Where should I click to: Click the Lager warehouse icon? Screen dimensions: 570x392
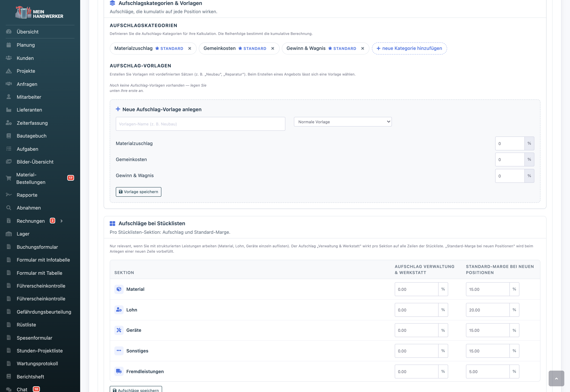9,234
